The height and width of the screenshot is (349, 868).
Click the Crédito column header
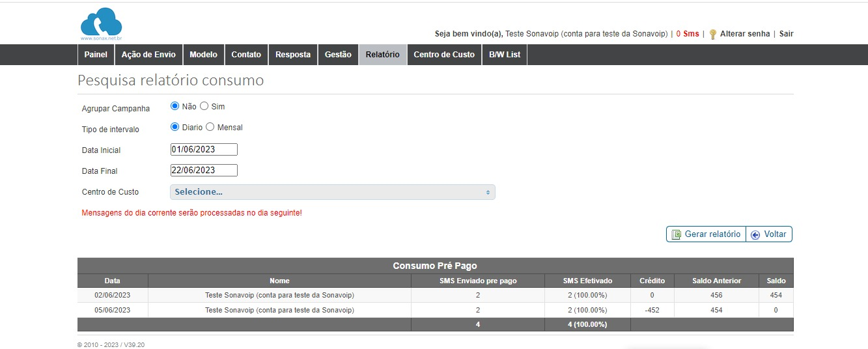tap(652, 281)
